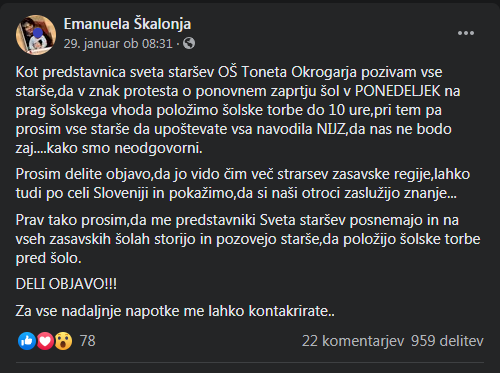Click the word Sloveniji in the post
The width and height of the screenshot is (500, 373).
coord(121,194)
